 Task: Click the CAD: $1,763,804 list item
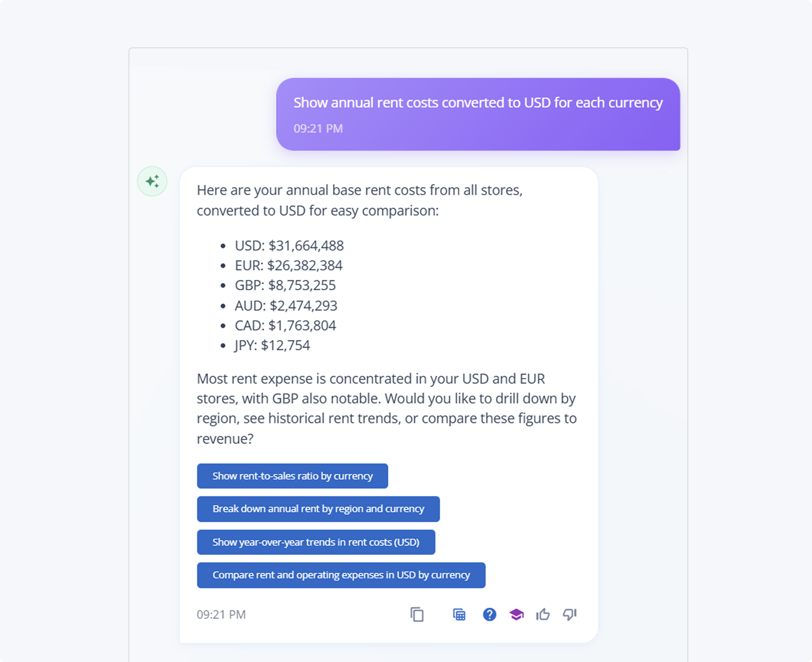coord(285,325)
